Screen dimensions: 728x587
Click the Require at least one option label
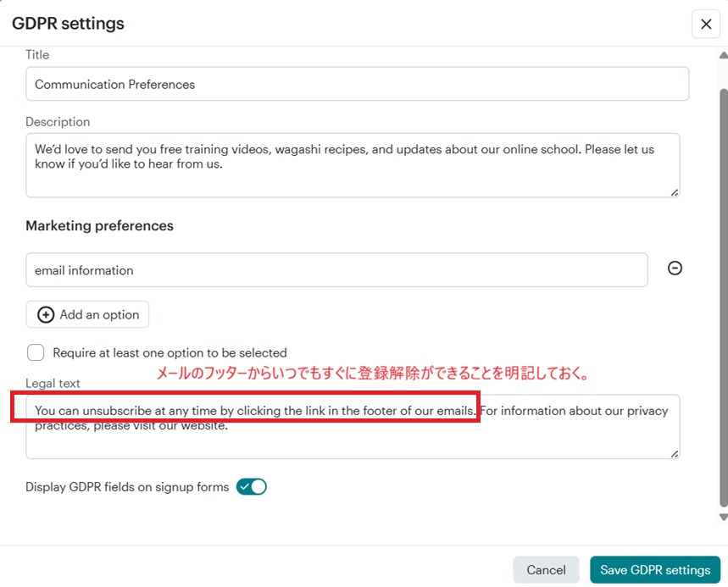click(169, 352)
